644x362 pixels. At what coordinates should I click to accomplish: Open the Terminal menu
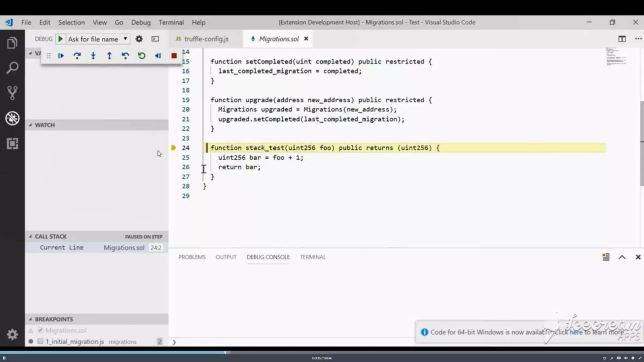tap(171, 22)
